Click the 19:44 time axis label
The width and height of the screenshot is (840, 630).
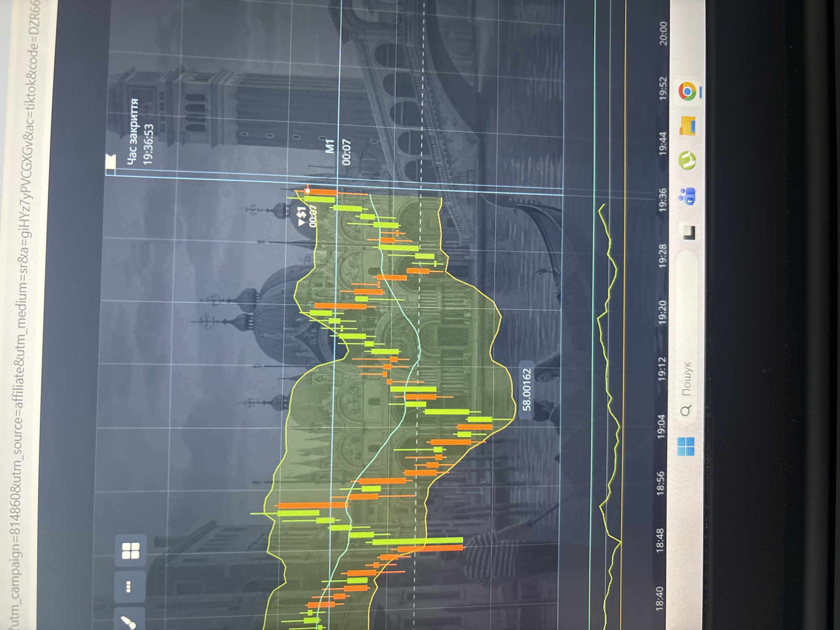pyautogui.click(x=663, y=144)
